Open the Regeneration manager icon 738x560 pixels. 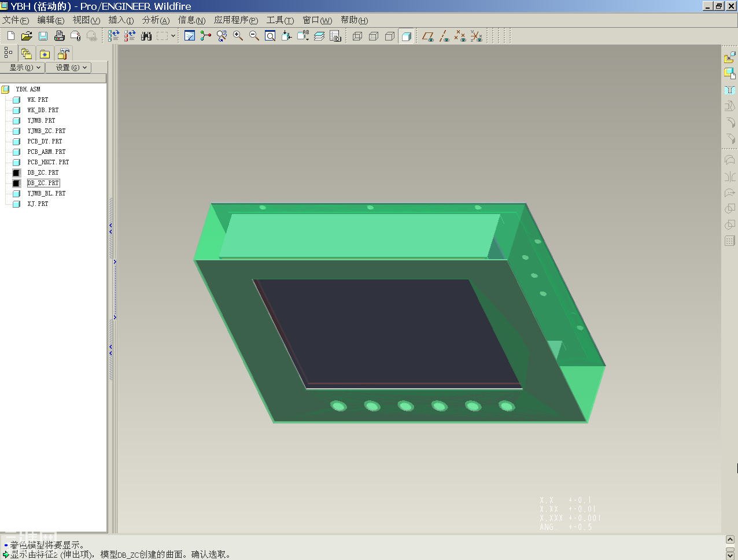[x=130, y=36]
